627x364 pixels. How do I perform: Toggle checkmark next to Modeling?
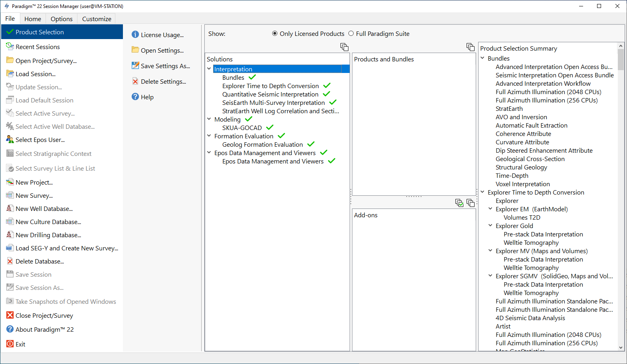point(249,119)
